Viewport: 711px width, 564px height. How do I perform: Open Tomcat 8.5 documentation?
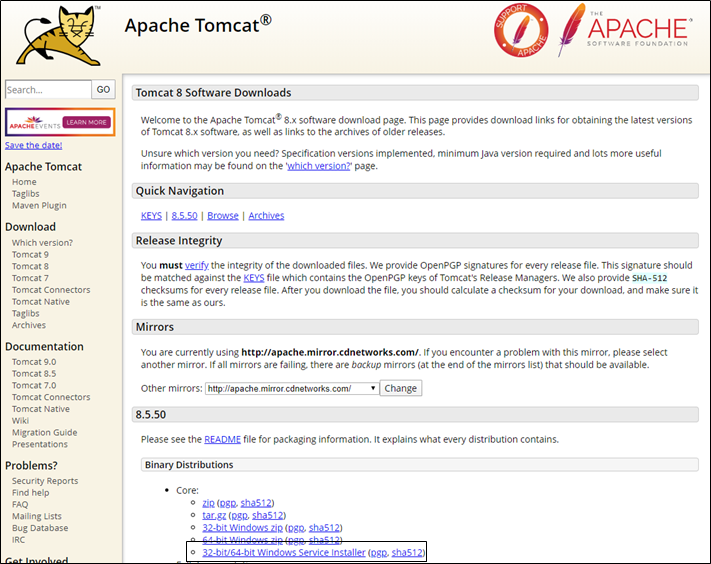pos(34,374)
